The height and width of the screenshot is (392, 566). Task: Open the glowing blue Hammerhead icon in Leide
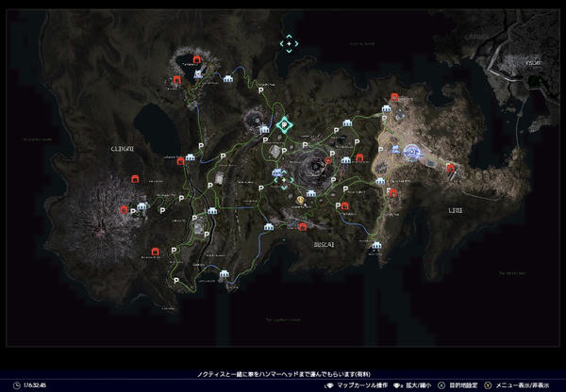[412, 153]
